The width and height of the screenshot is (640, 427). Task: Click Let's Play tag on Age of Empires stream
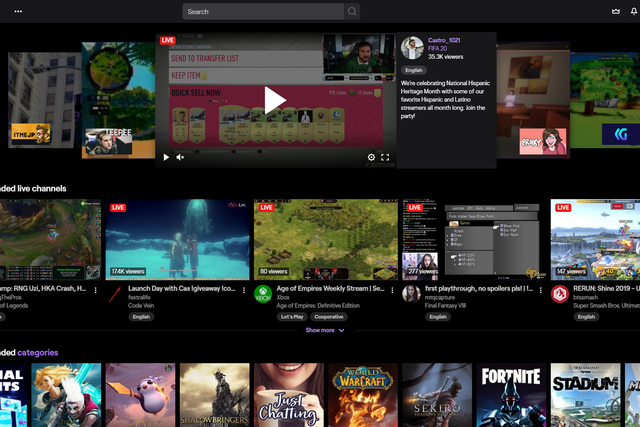point(292,317)
